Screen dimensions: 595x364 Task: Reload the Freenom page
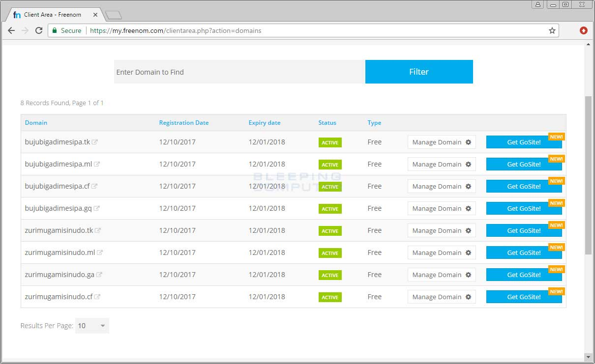point(39,30)
